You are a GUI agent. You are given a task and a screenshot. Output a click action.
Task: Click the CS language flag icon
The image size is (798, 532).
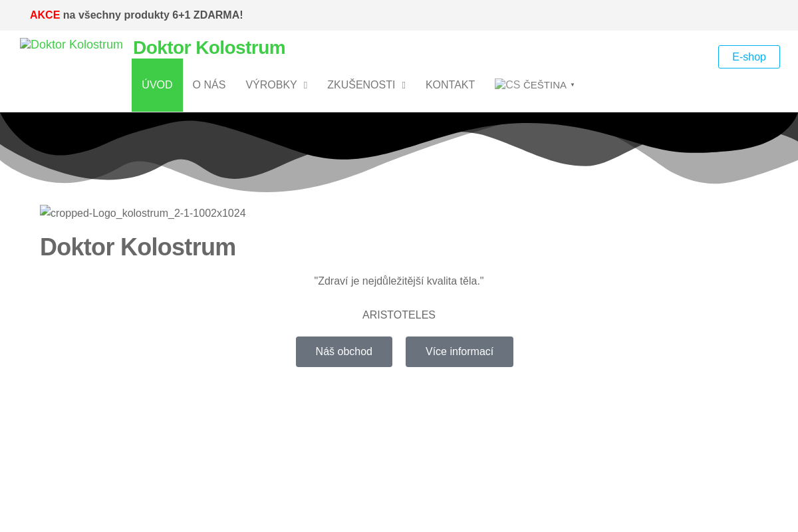click(x=507, y=85)
